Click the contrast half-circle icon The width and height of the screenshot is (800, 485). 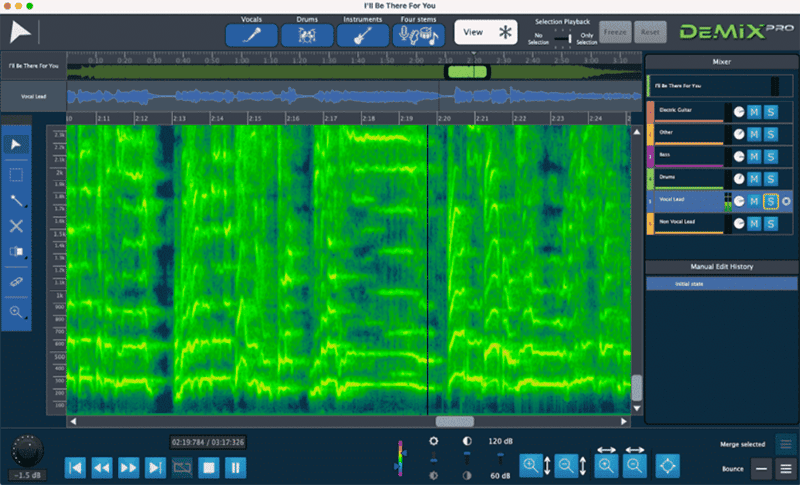467,441
